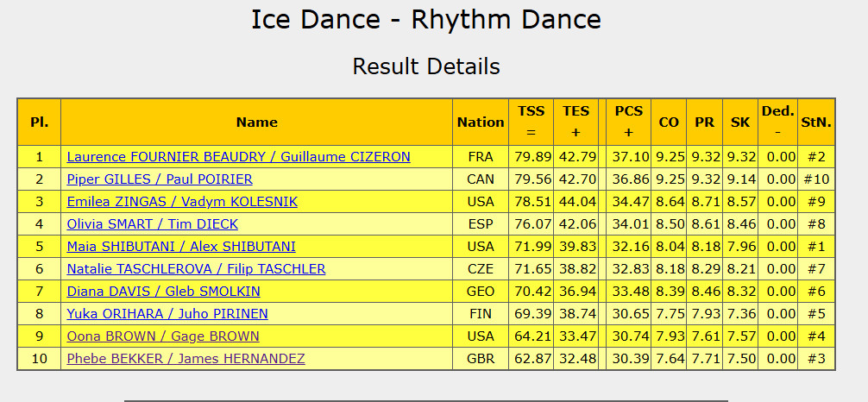Open Yuka Orihara / Juho Pirinen link
The height and width of the screenshot is (402, 868).
[x=167, y=314]
